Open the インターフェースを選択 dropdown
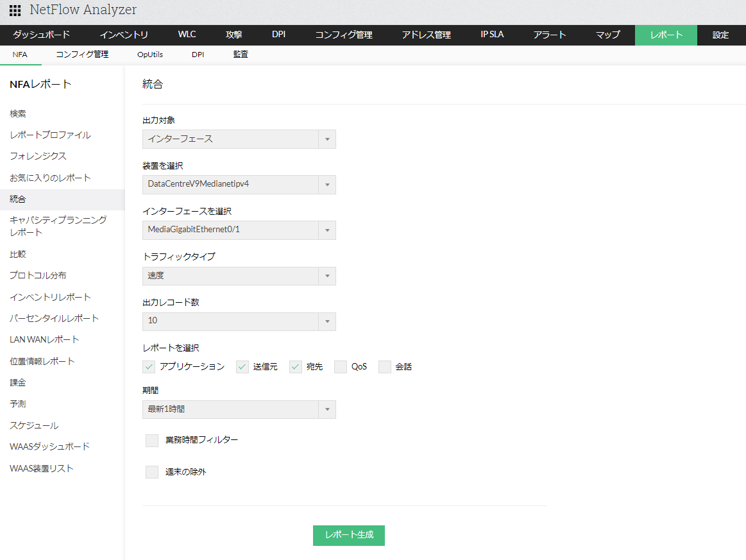 (x=239, y=230)
